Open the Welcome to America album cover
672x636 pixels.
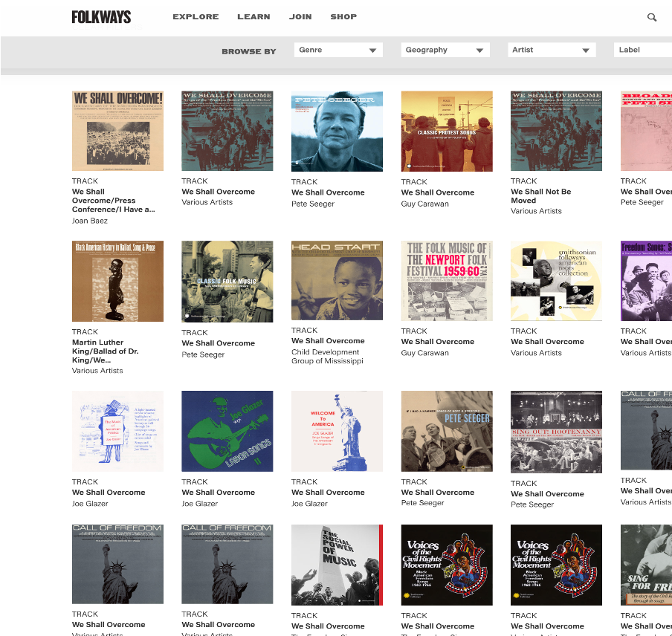click(x=337, y=431)
